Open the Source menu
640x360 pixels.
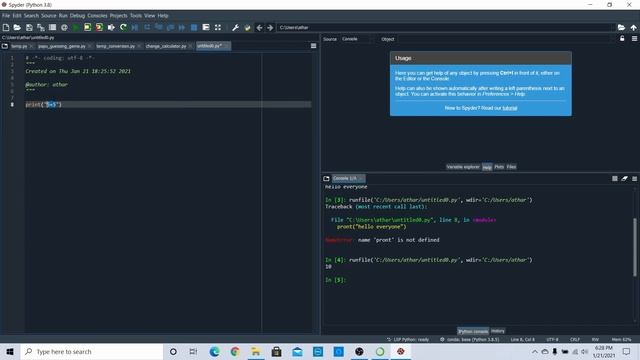(x=49, y=16)
